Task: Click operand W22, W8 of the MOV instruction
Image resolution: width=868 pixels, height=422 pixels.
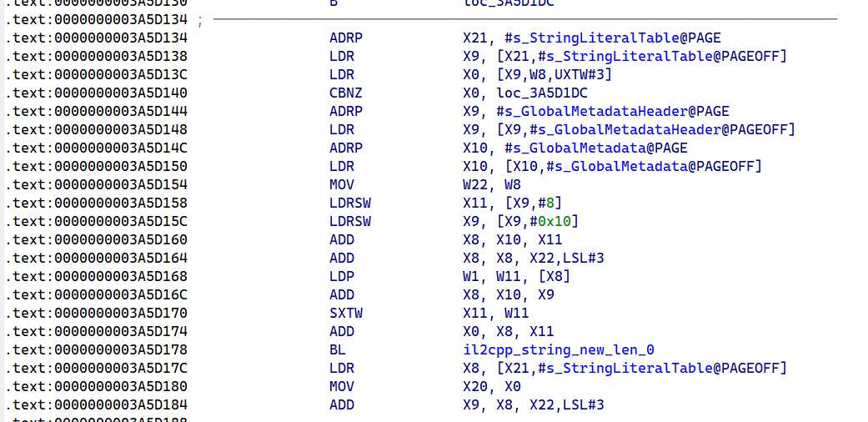Action: (x=492, y=185)
